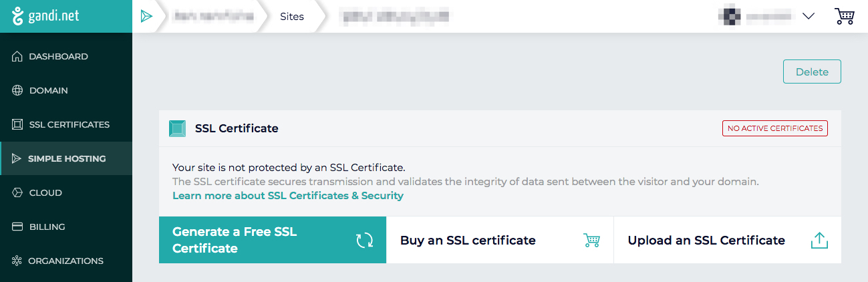
Task: Click the Gandi.net logo
Action: pos(45,16)
